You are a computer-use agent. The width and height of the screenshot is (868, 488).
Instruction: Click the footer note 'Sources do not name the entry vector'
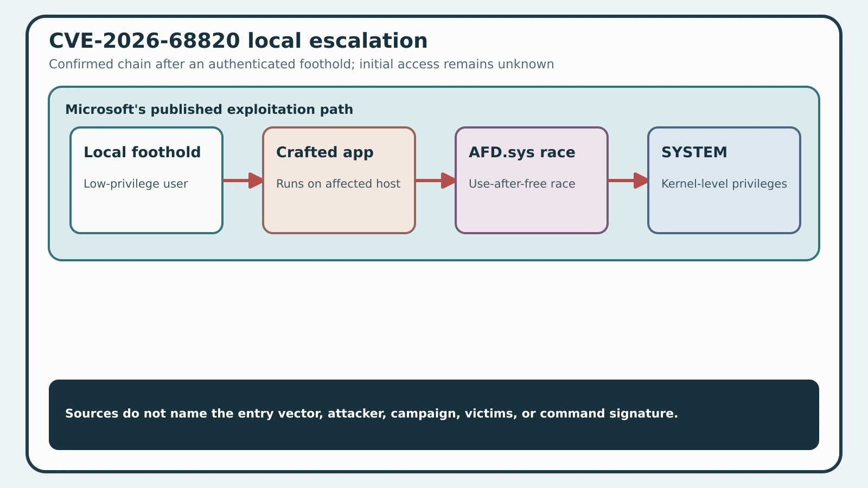pos(194,414)
